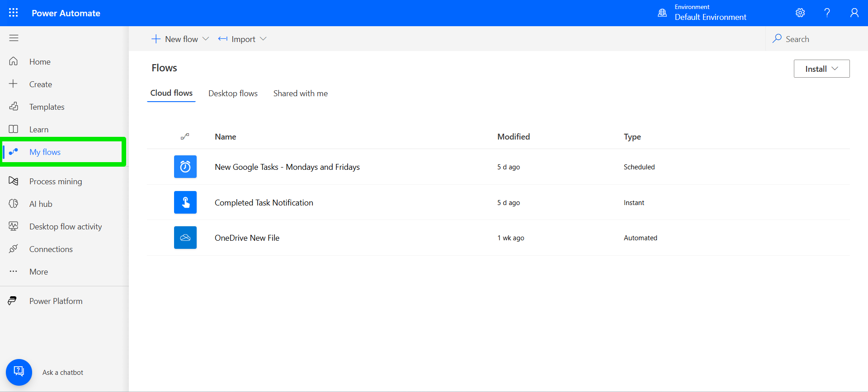
Task: Click the Ask a chatbot label
Action: click(x=63, y=373)
